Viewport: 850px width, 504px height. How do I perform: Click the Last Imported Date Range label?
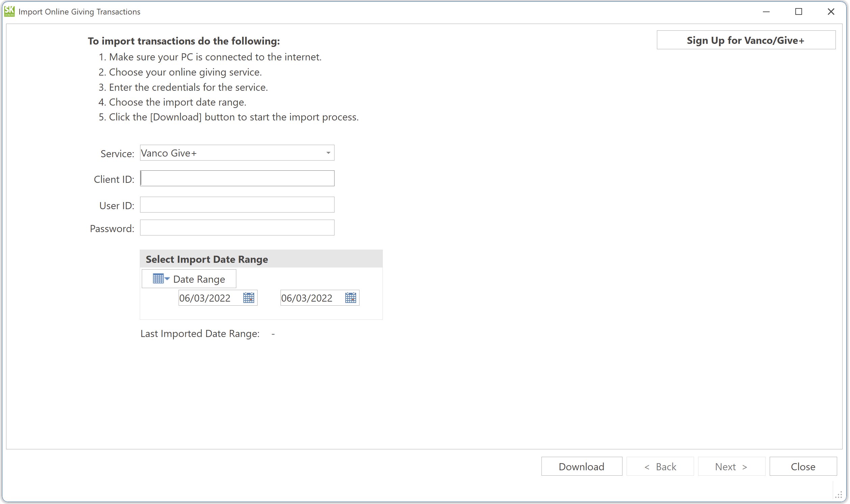(x=200, y=334)
